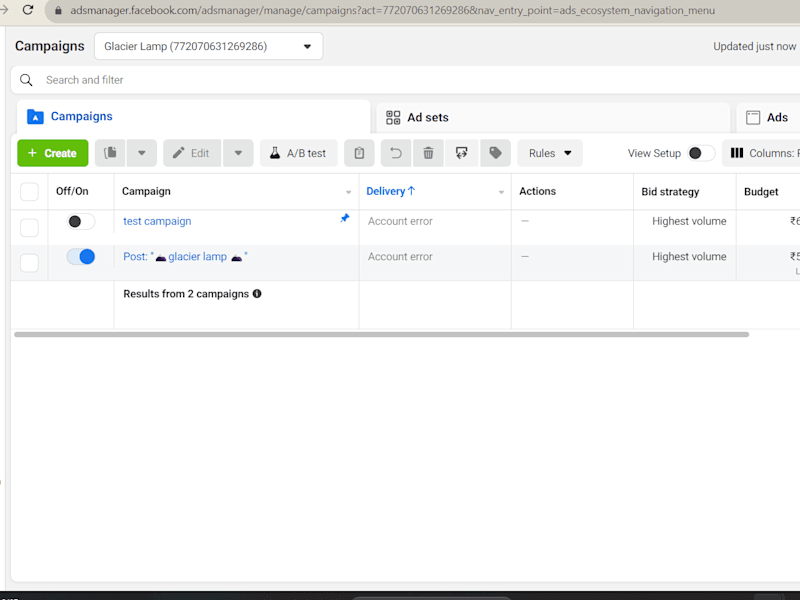
Task: Start an A/B test
Action: (x=298, y=153)
